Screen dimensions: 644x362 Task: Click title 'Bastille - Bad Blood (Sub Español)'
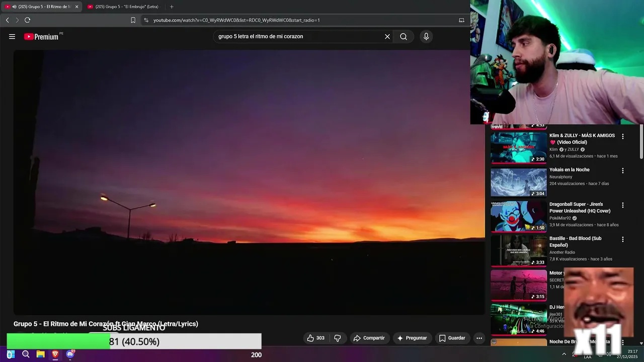coord(576,242)
